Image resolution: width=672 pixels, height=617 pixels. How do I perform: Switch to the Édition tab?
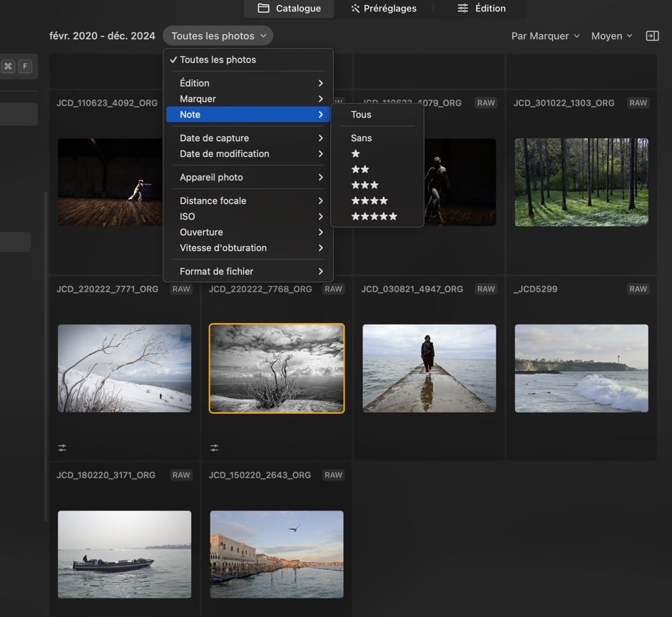[x=482, y=8]
